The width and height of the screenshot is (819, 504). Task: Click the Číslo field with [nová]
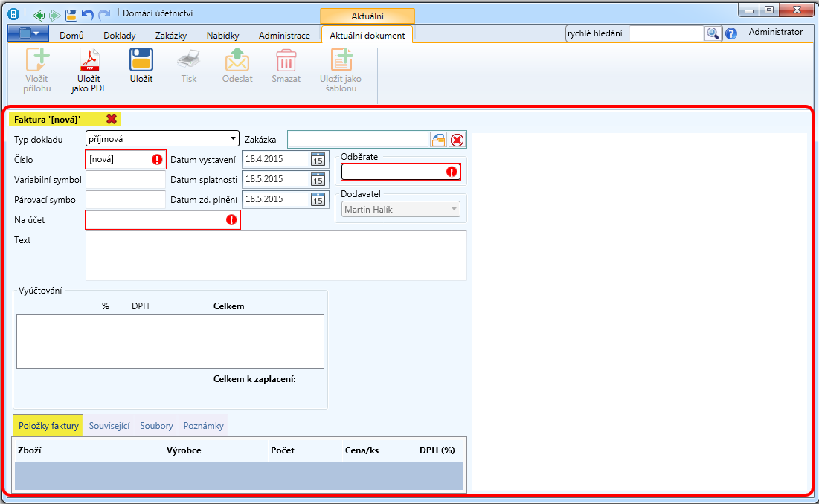click(x=126, y=160)
